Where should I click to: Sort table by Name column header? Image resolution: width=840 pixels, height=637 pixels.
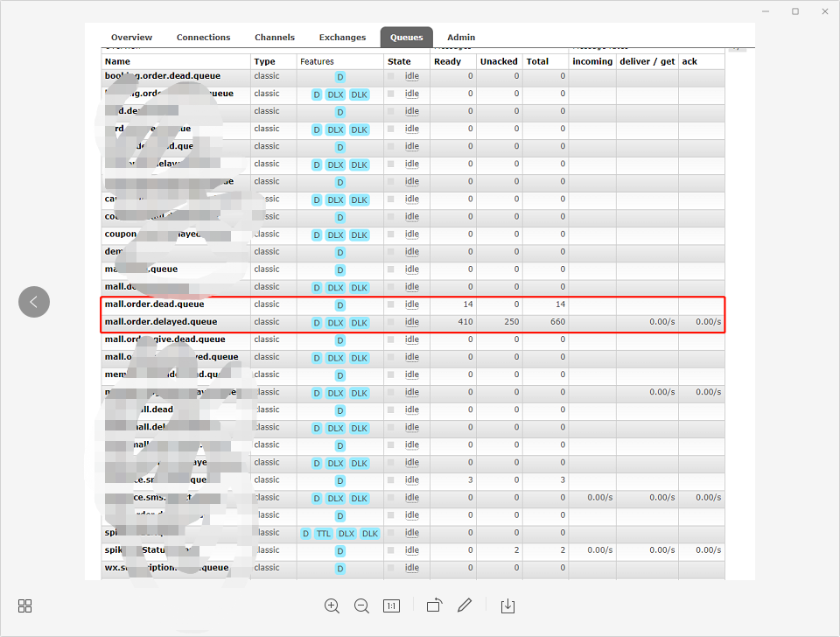tap(117, 61)
